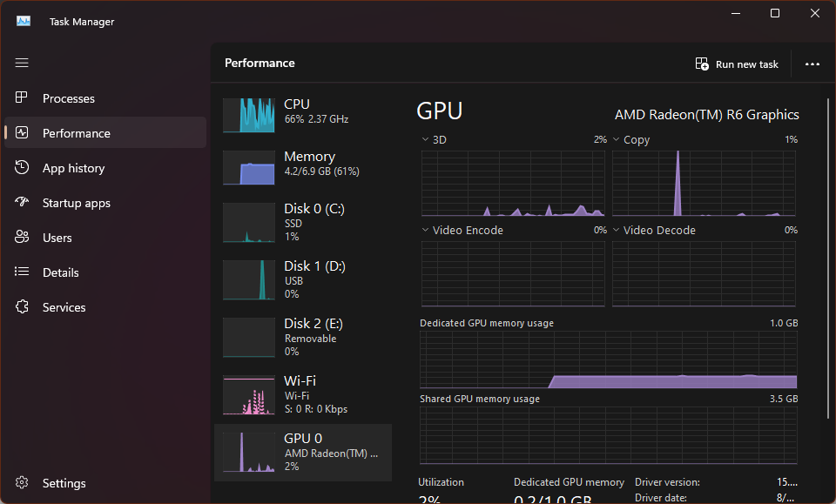Click the Copy engine usage graph
836x504 pixels.
coord(704,184)
